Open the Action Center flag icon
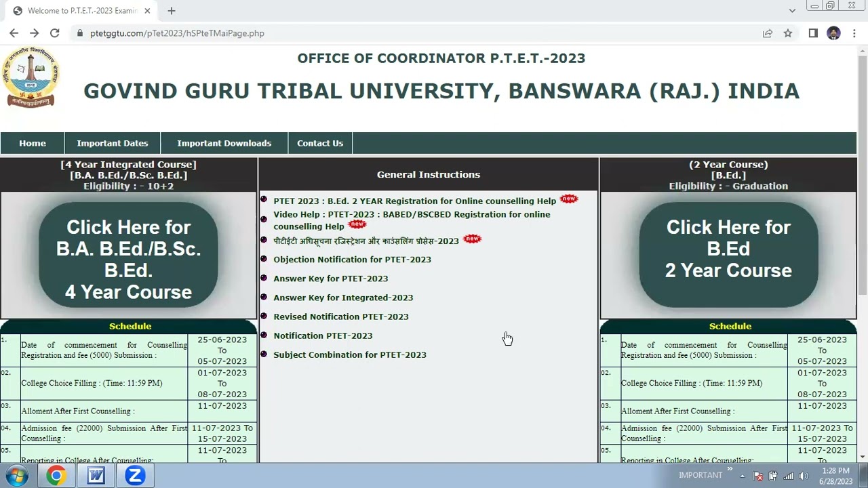Image resolution: width=868 pixels, height=488 pixels. 758,476
